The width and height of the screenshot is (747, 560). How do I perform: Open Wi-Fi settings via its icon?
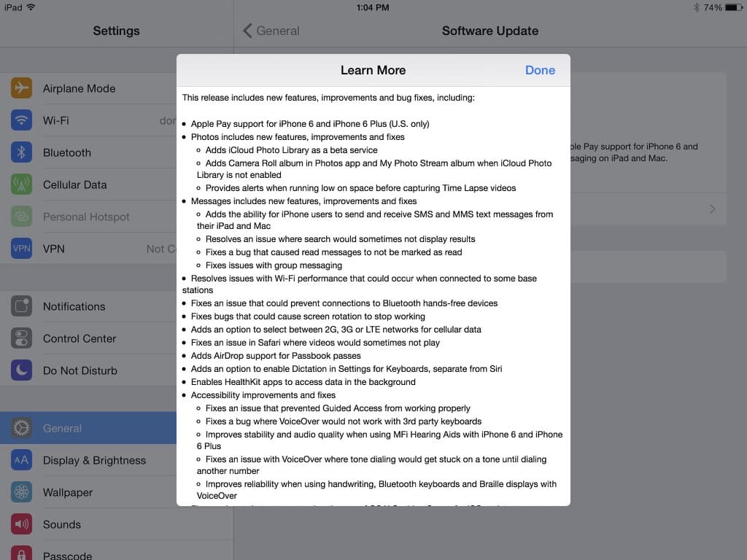(x=21, y=120)
